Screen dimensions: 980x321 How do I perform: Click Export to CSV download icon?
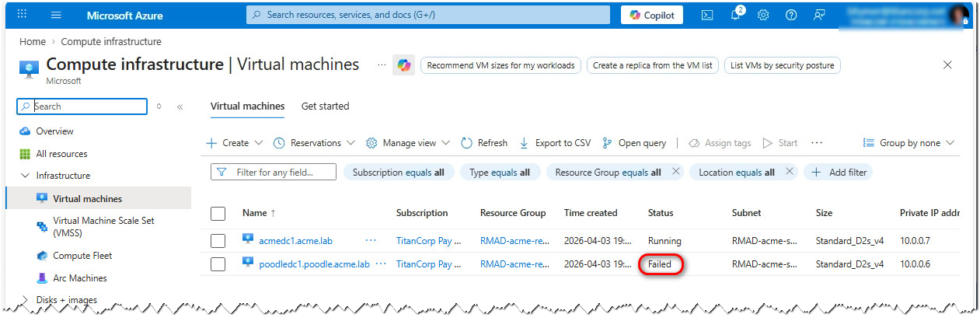[524, 143]
